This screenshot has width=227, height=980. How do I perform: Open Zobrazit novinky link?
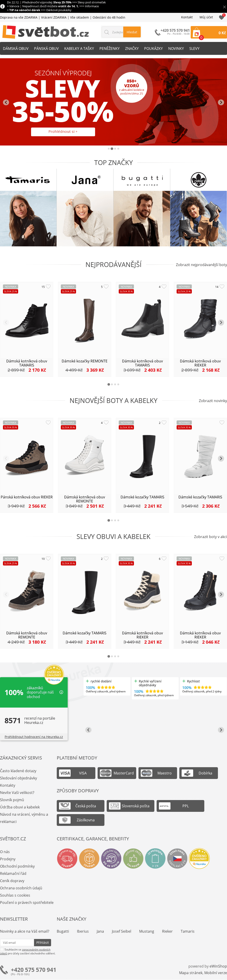212,401
